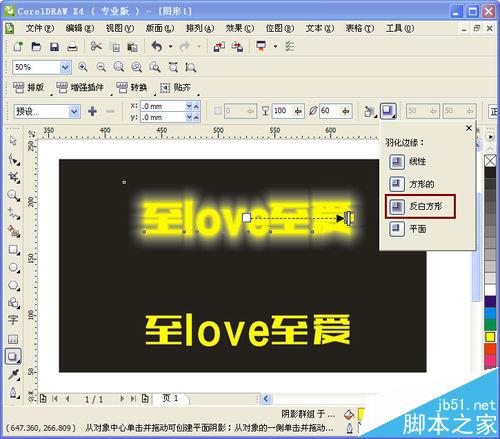
Task: Select the Rectangle tool in toolbox
Action: [14, 249]
